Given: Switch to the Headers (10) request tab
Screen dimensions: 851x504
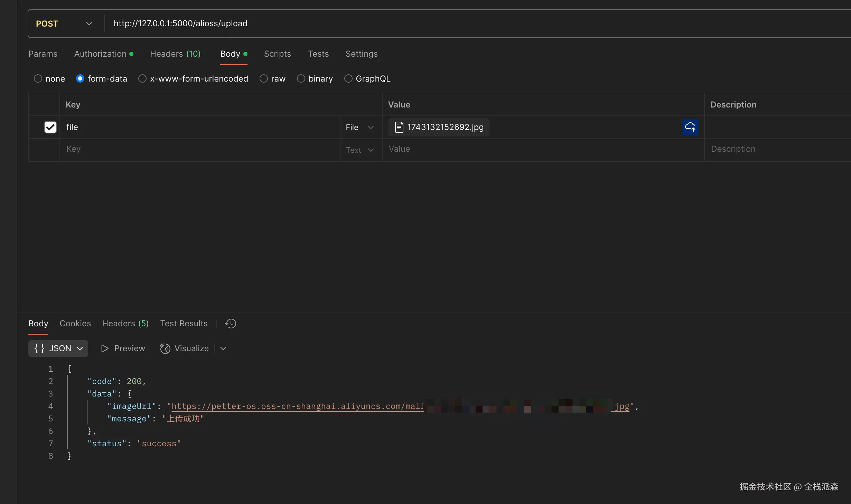Looking at the screenshot, I should coord(175,54).
